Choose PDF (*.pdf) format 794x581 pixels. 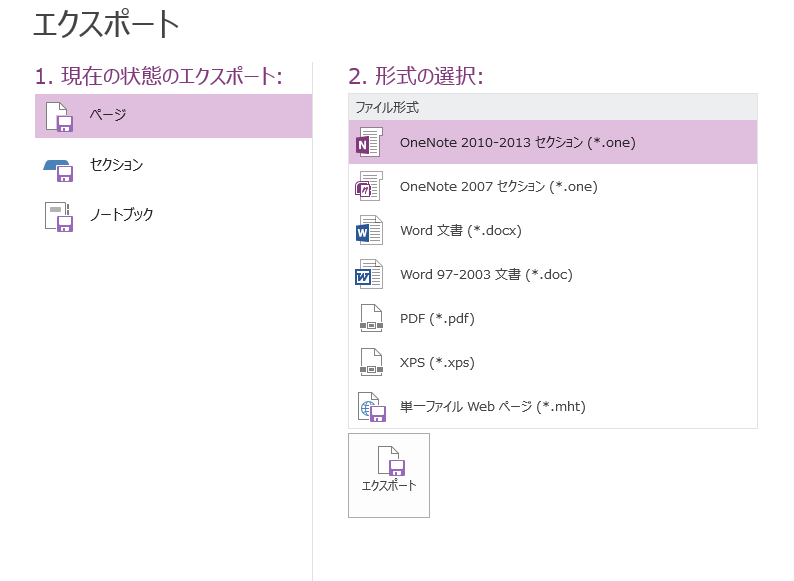point(553,319)
